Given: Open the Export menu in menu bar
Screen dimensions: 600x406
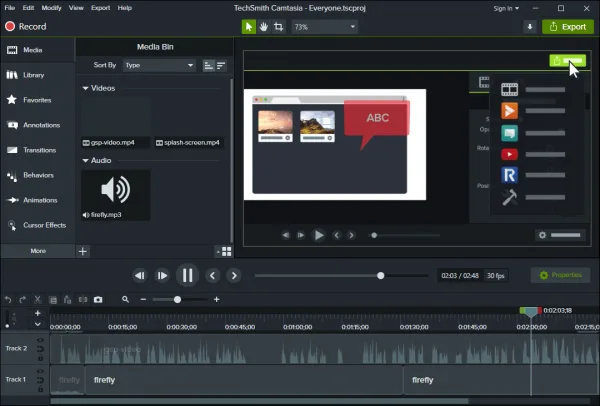Looking at the screenshot, I should click(x=101, y=8).
